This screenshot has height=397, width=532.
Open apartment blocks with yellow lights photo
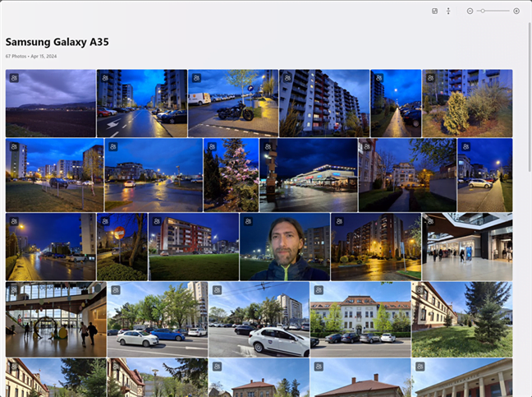(376, 247)
